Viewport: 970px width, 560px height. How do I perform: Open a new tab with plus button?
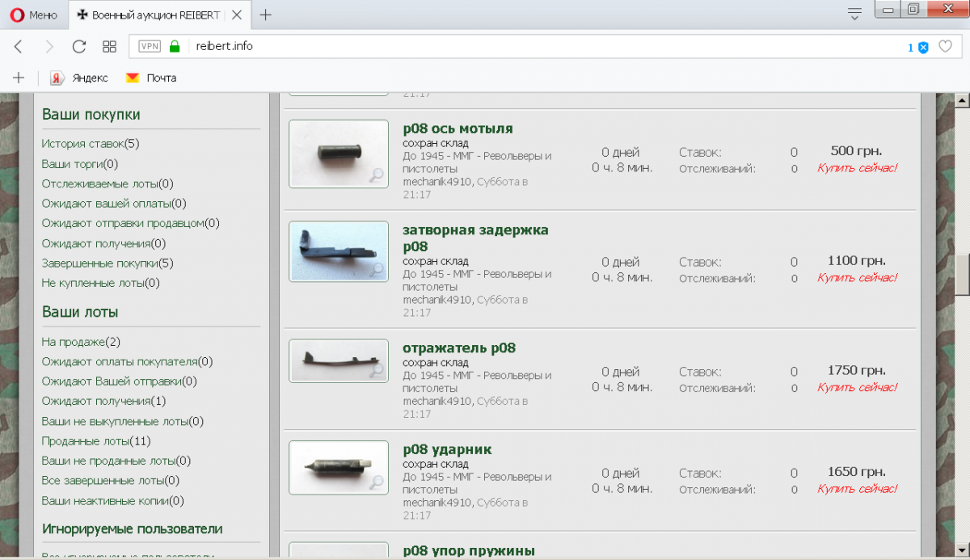265,15
